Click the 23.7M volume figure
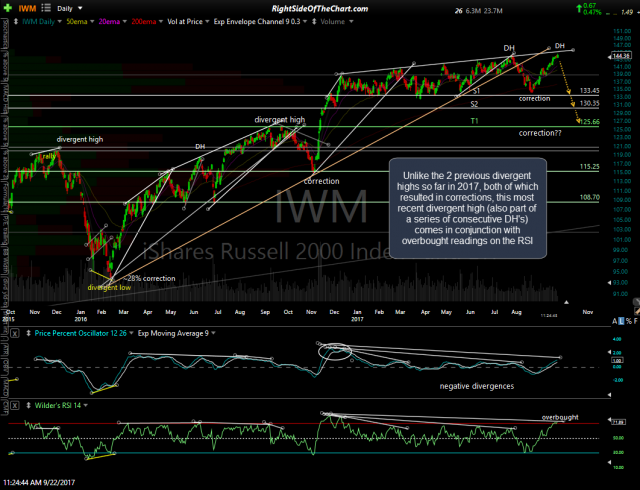Screen dimensions: 640x490 [493, 11]
